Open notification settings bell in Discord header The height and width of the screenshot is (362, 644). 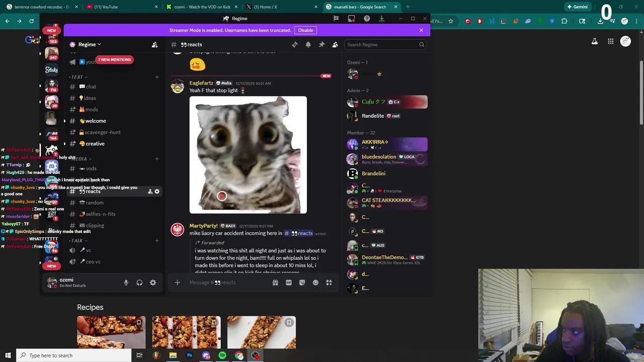pyautogui.click(x=308, y=44)
